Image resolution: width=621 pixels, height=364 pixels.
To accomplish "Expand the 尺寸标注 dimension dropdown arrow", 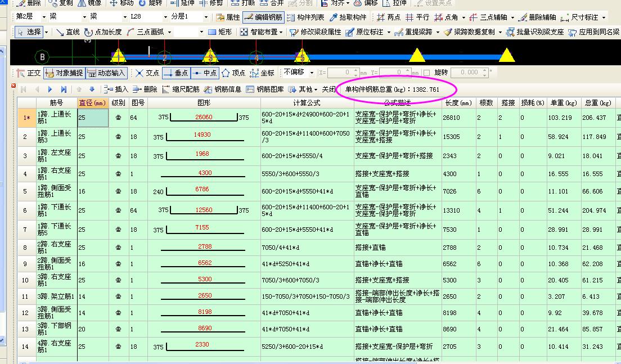I will [604, 18].
